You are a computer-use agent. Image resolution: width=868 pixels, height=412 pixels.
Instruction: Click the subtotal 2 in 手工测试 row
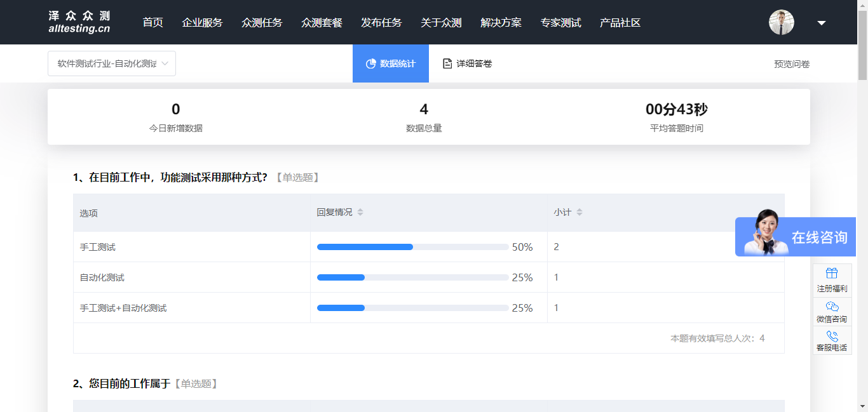pyautogui.click(x=557, y=247)
